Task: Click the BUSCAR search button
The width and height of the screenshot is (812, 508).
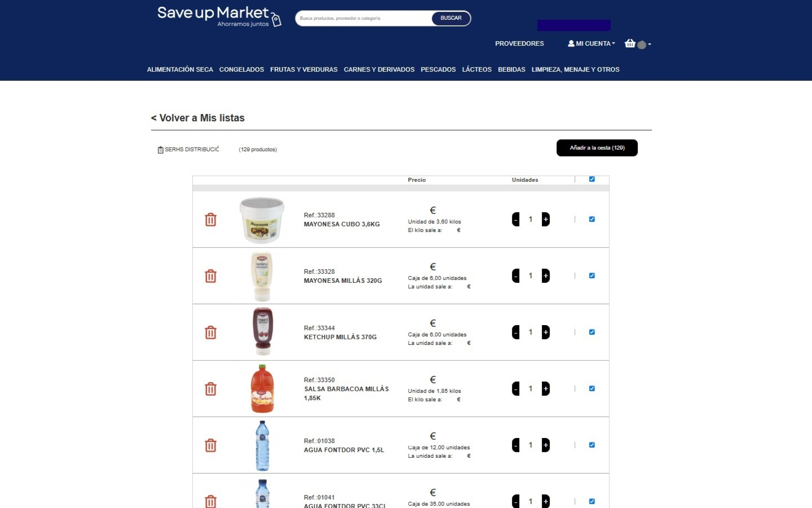Action: [x=451, y=18]
